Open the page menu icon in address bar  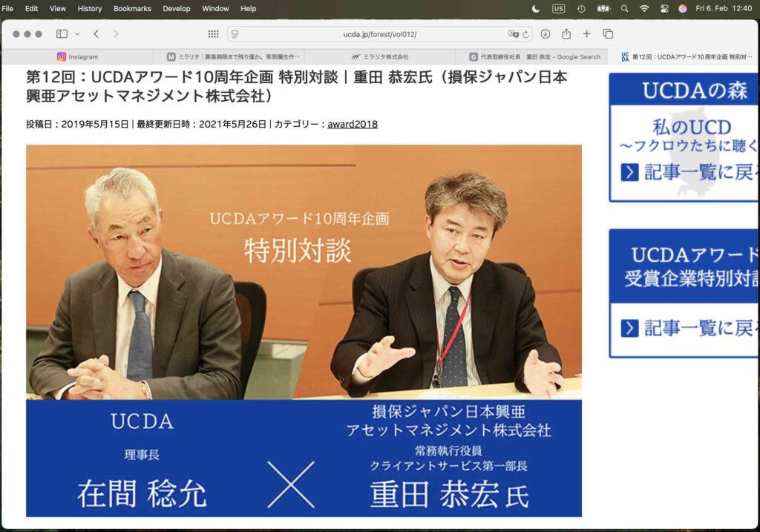point(235,34)
